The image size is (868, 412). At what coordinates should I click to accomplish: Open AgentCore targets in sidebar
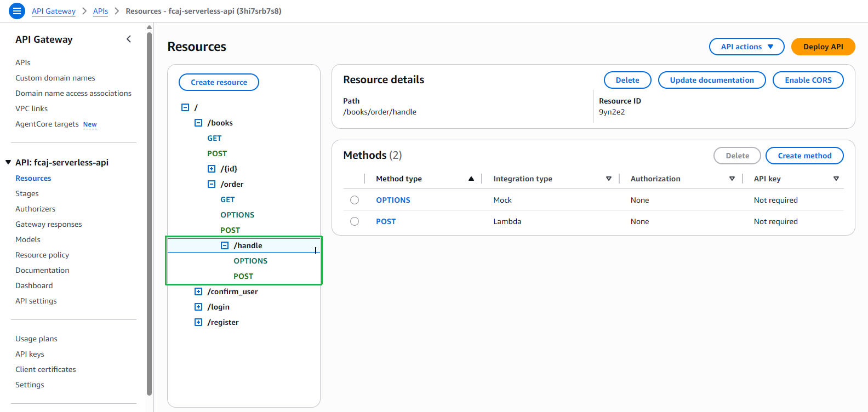coord(47,124)
